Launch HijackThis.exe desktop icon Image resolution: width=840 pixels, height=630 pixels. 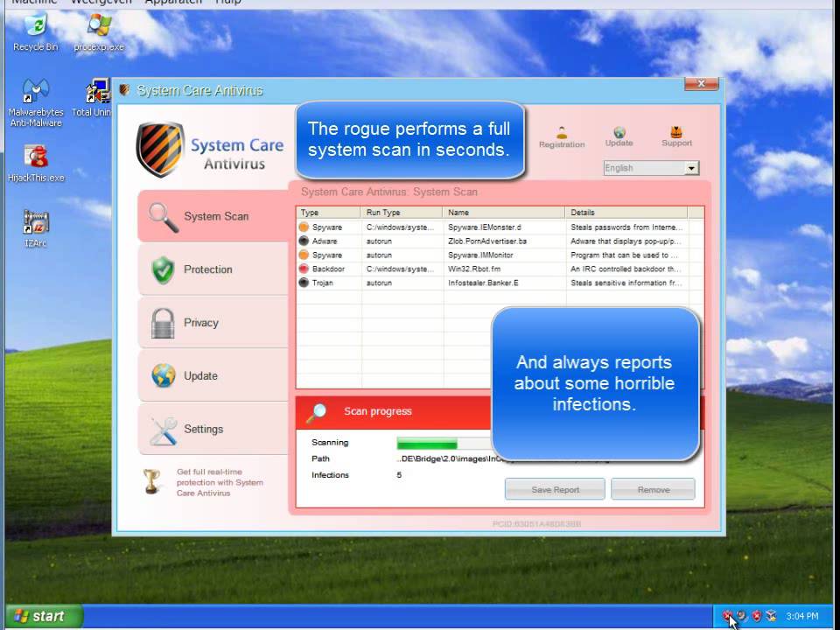tap(36, 164)
